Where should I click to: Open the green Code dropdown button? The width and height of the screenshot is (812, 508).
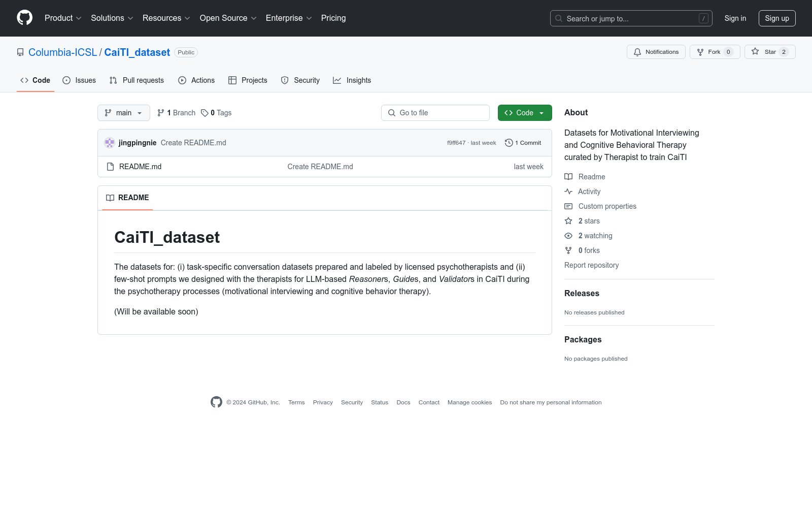[525, 113]
